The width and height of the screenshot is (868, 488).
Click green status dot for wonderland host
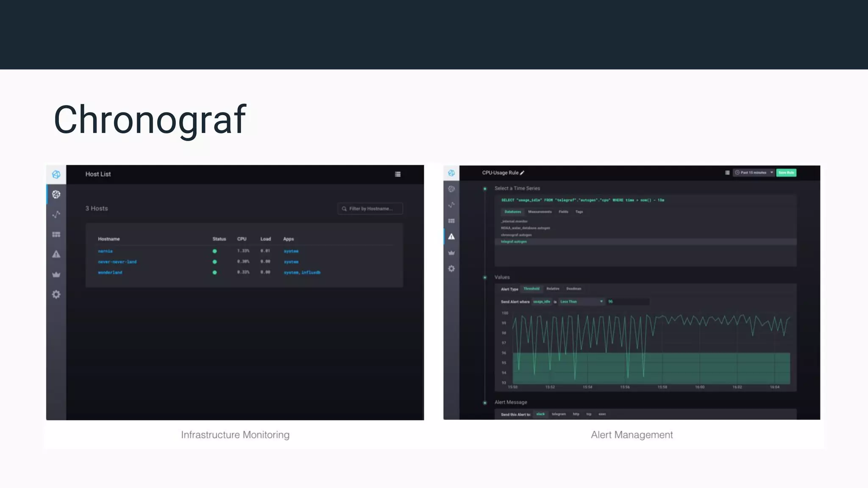pyautogui.click(x=214, y=272)
